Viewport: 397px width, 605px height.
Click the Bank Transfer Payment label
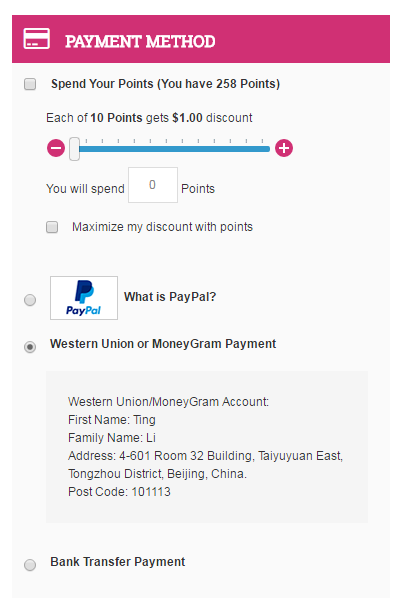click(x=118, y=562)
